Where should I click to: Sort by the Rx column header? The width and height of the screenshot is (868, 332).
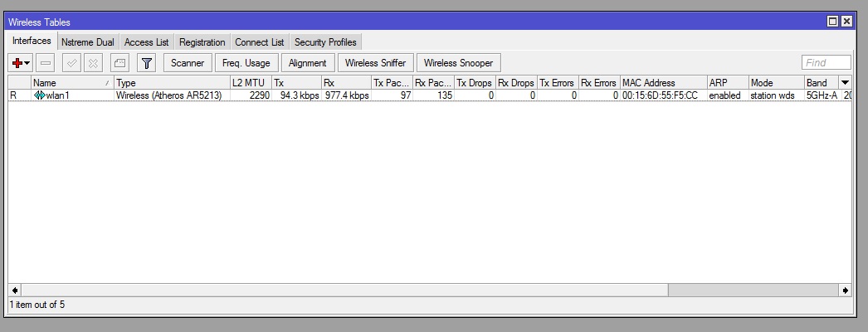347,82
